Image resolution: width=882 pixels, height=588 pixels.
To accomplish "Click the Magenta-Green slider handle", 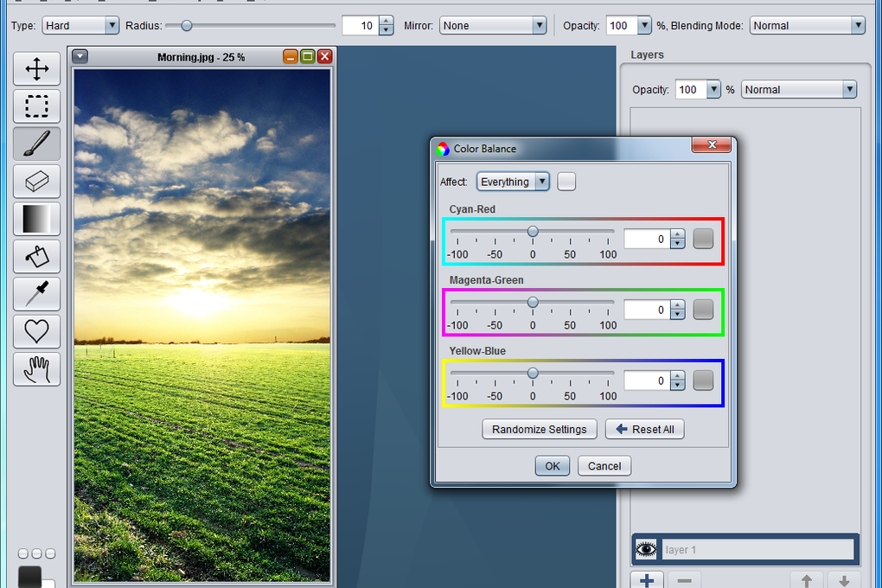I will coord(533,302).
